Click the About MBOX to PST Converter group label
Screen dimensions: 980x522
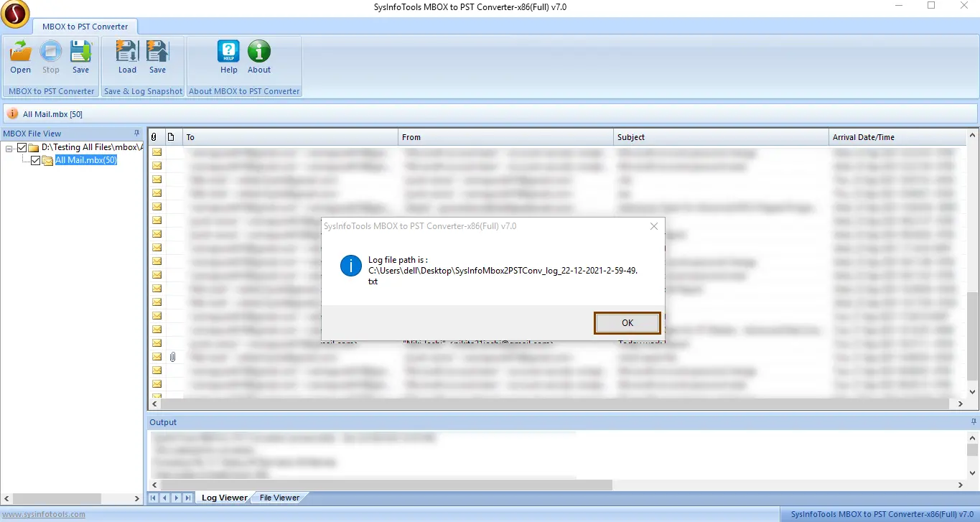pos(244,91)
